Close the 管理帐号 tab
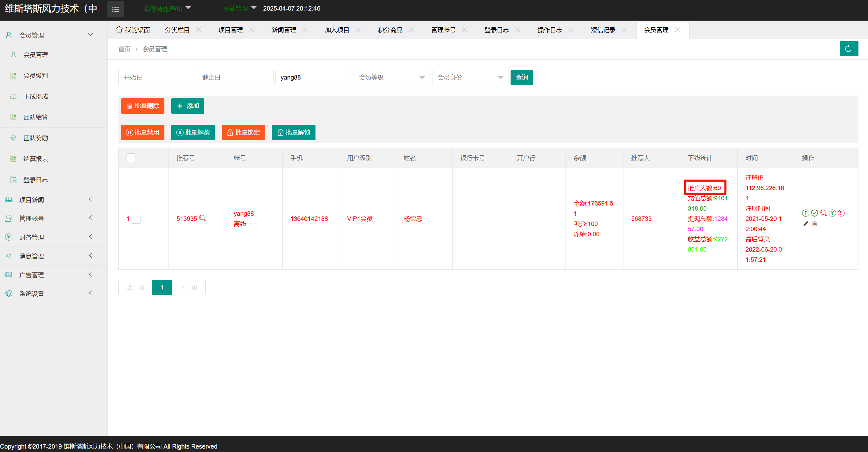This screenshot has height=452, width=868. [x=465, y=30]
